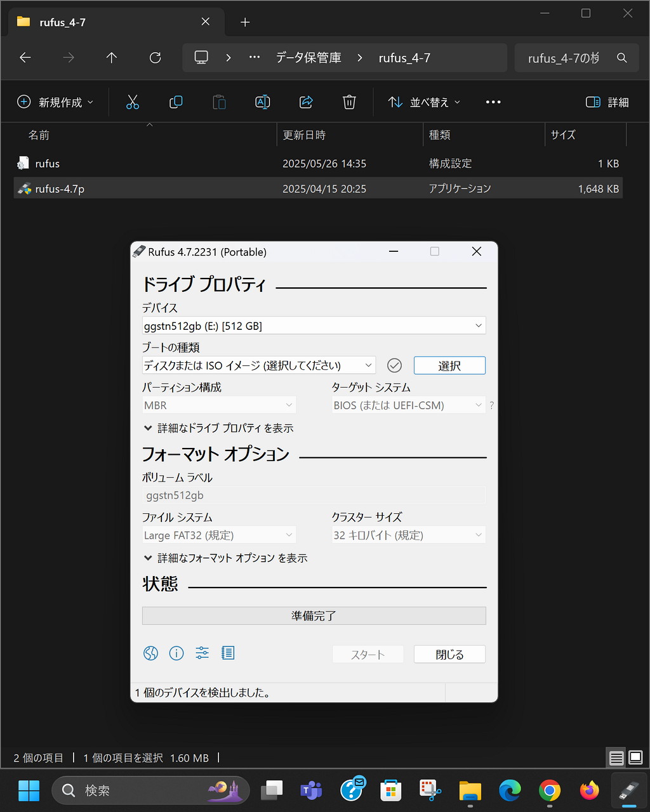This screenshot has width=650, height=812.
Task: Toggle the 詳細 details pane button
Action: click(x=607, y=102)
